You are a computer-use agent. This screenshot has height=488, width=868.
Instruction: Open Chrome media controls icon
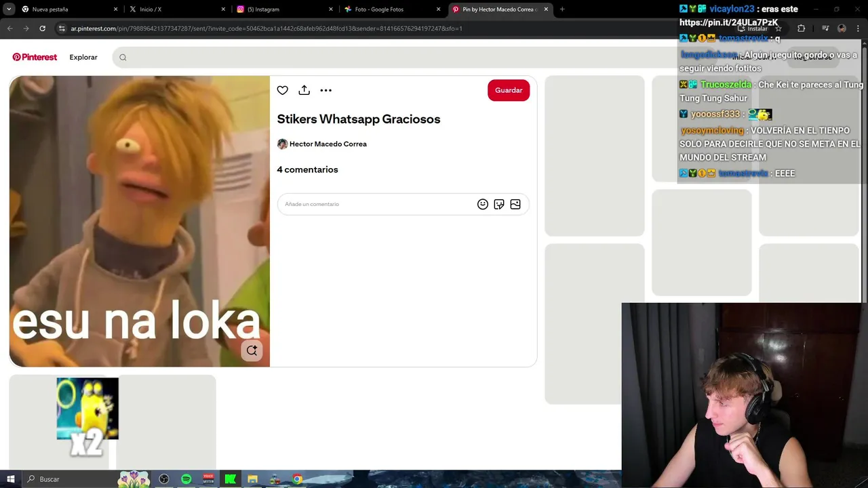tap(825, 28)
